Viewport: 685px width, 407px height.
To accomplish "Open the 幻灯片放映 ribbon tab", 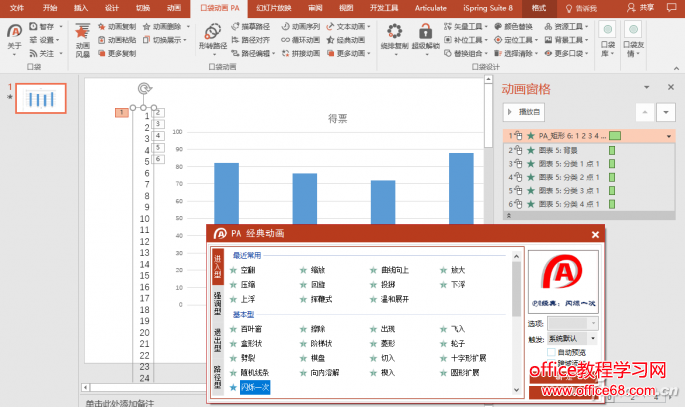I will [275, 7].
